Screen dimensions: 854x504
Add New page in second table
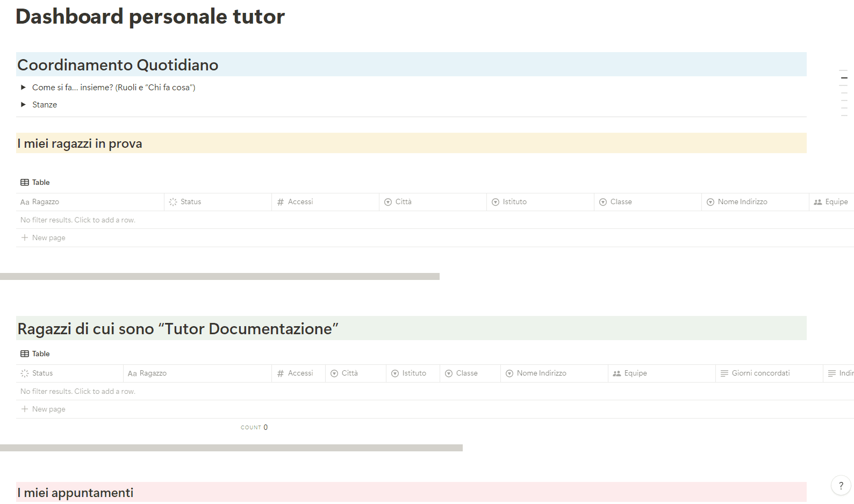tap(43, 409)
